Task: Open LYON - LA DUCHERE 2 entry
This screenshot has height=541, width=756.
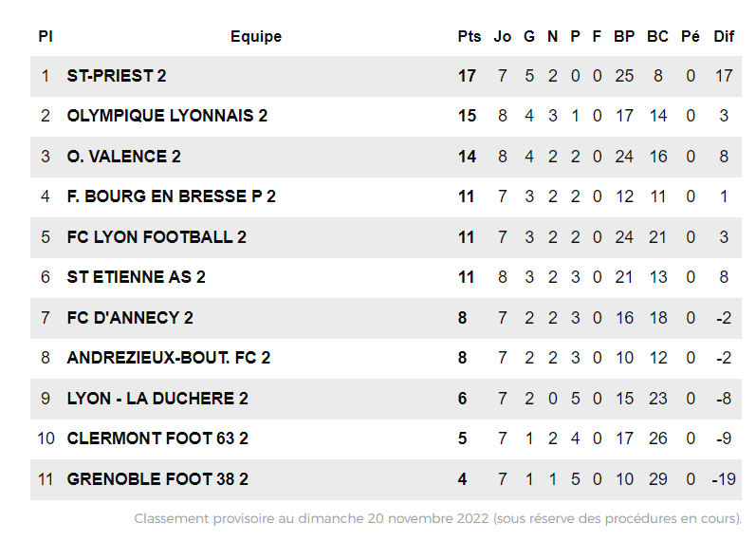Action: (157, 399)
